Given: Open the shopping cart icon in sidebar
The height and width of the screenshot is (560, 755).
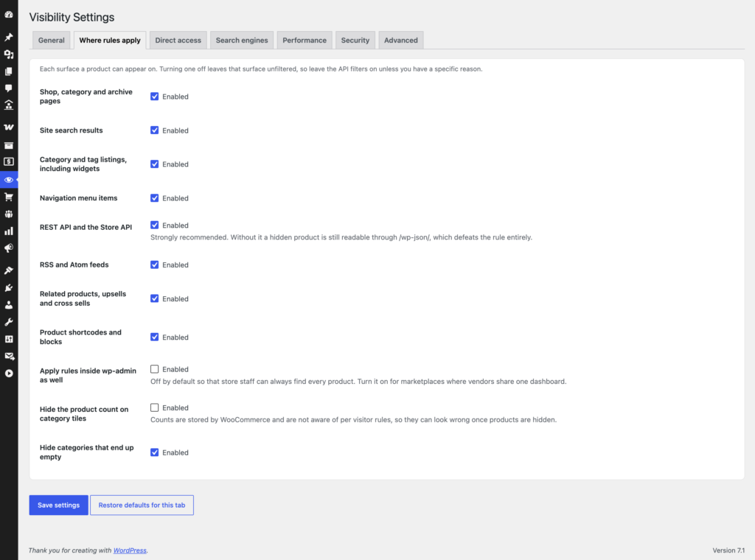Looking at the screenshot, I should 9,197.
